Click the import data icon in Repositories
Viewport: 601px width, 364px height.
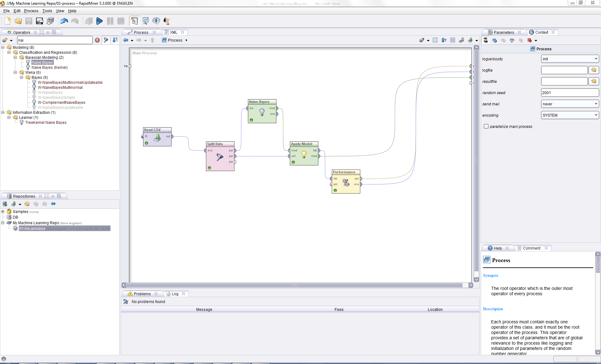tap(14, 204)
